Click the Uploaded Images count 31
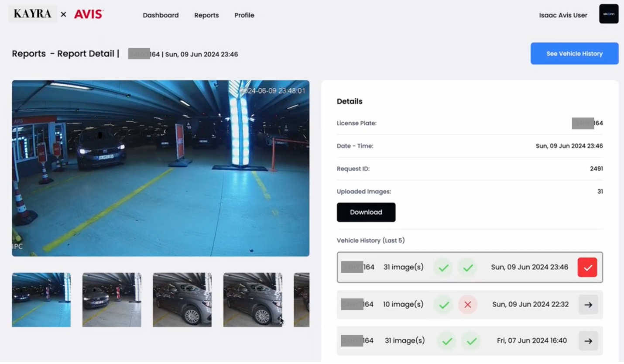The height and width of the screenshot is (364, 624). click(x=600, y=191)
